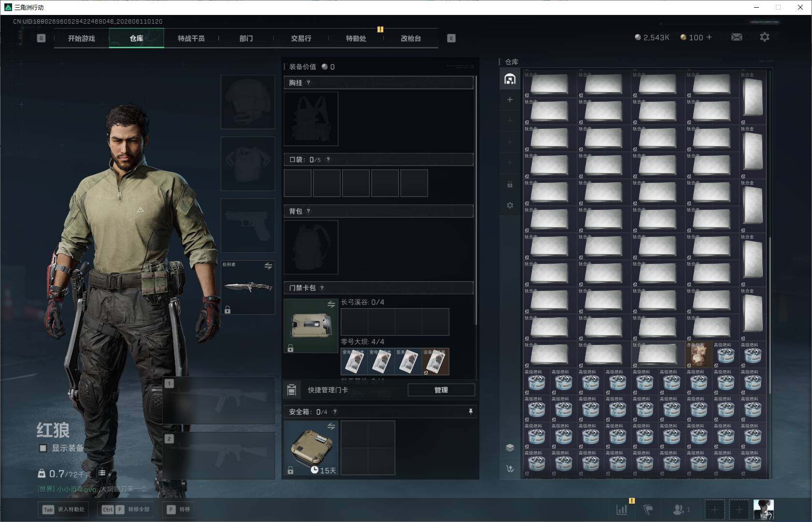
Task: Click the F 转移 button
Action: [178, 509]
